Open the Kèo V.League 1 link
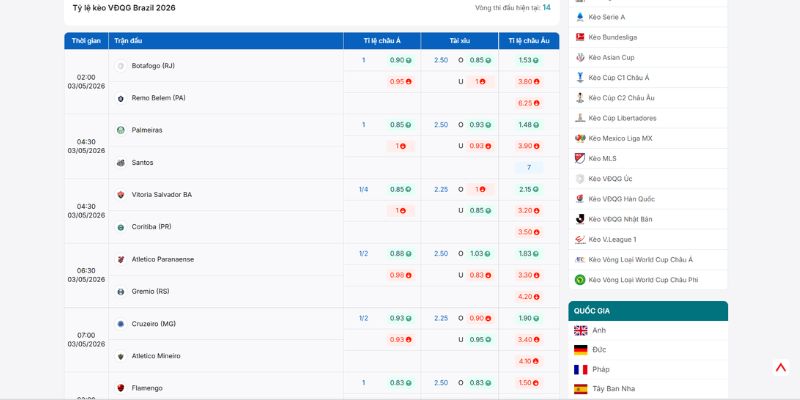The image size is (800, 400). pos(612,239)
